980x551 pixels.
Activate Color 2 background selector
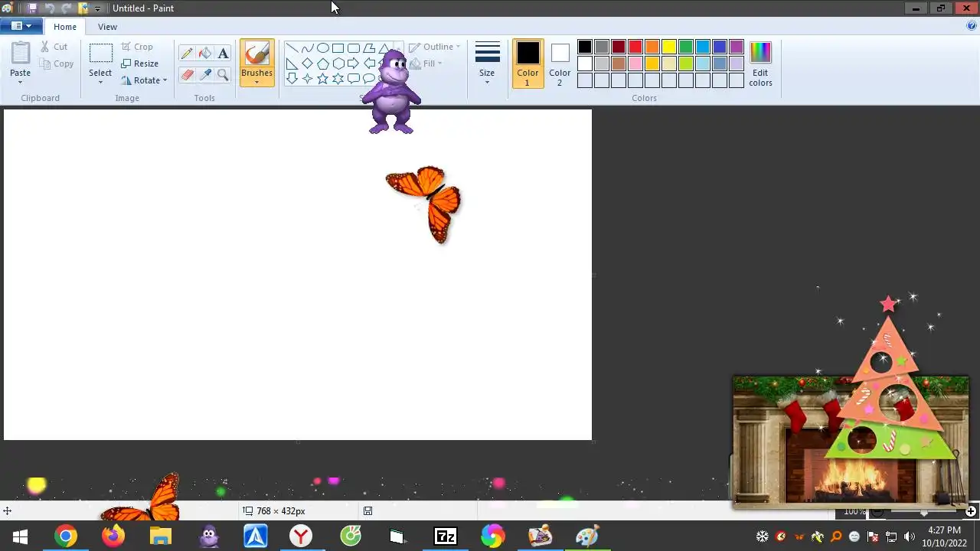[560, 64]
